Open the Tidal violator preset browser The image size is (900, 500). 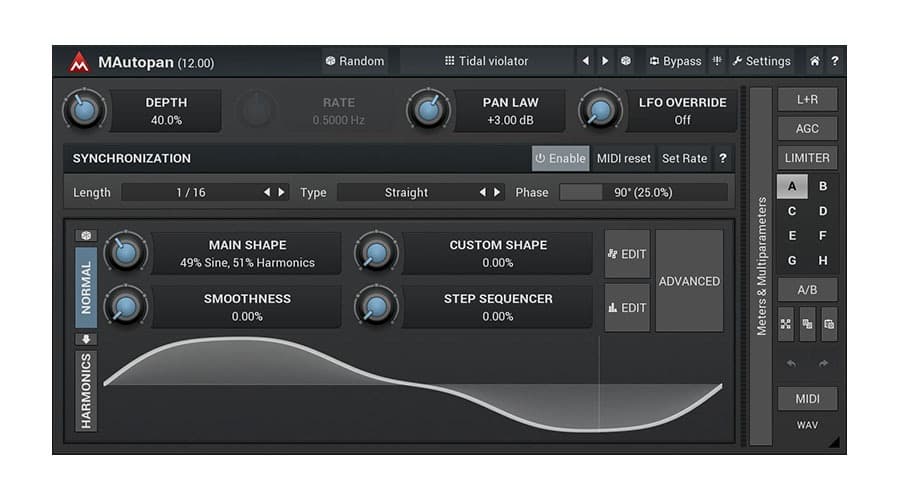(486, 61)
